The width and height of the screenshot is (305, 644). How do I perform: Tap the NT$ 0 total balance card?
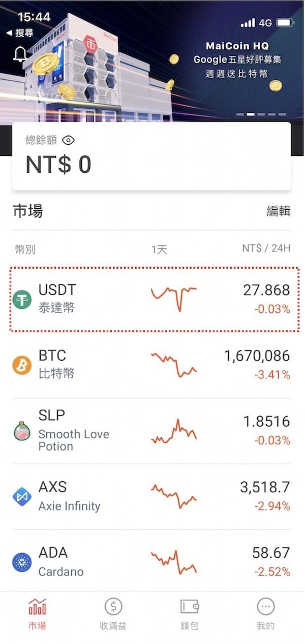(151, 156)
